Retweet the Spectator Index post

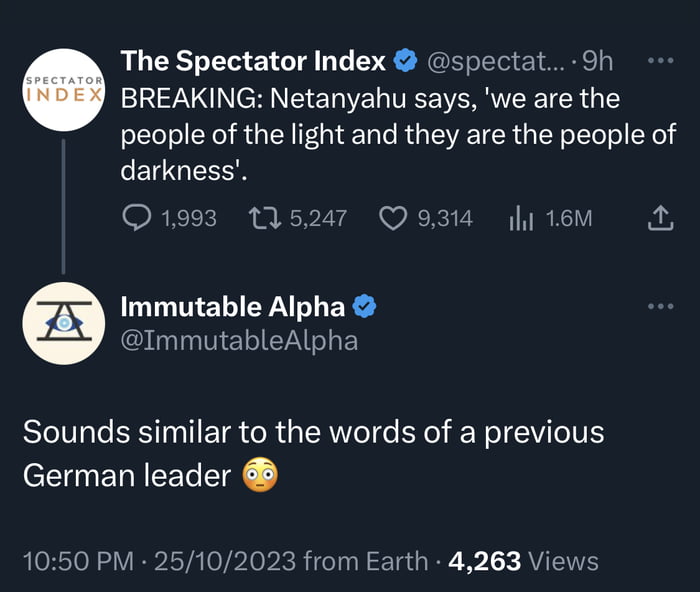(x=267, y=218)
